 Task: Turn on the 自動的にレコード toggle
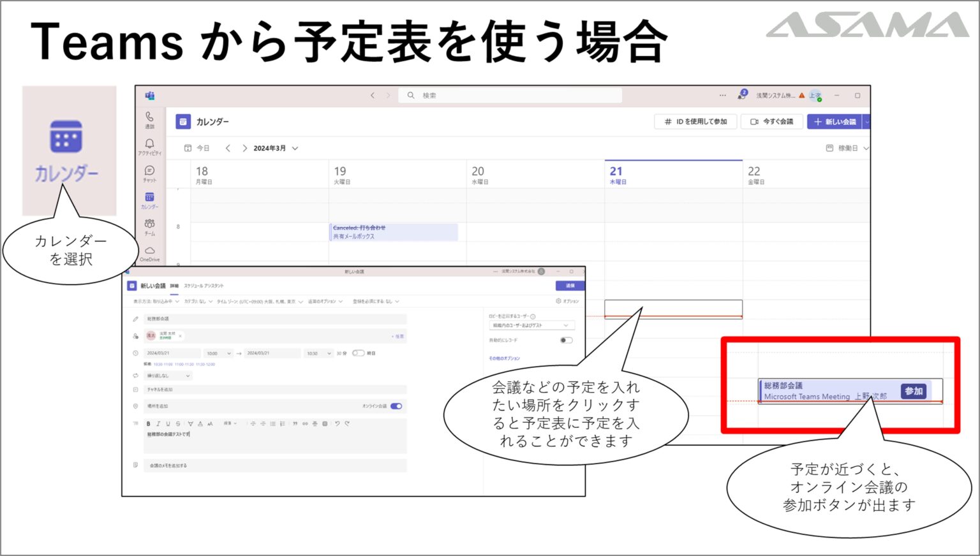[565, 340]
